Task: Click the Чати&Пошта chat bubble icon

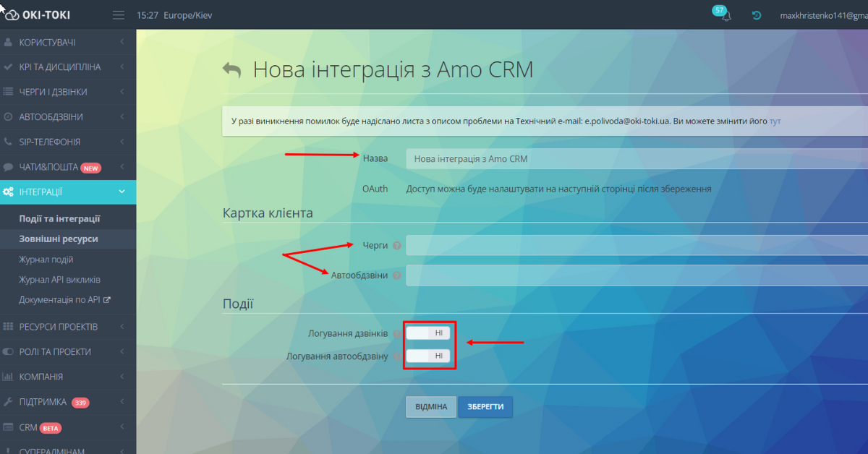Action: click(x=8, y=166)
